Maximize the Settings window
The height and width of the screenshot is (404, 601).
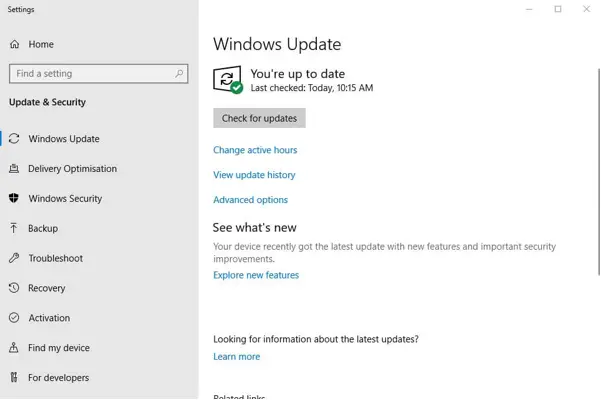coord(558,9)
